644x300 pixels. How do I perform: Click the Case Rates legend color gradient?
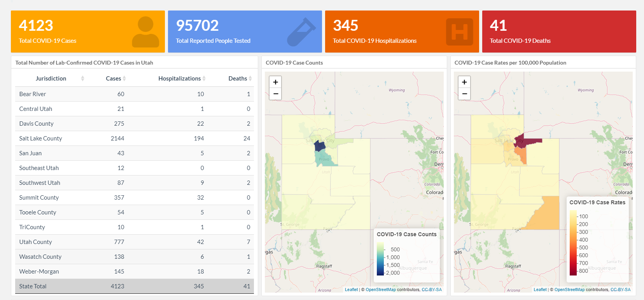click(x=573, y=243)
